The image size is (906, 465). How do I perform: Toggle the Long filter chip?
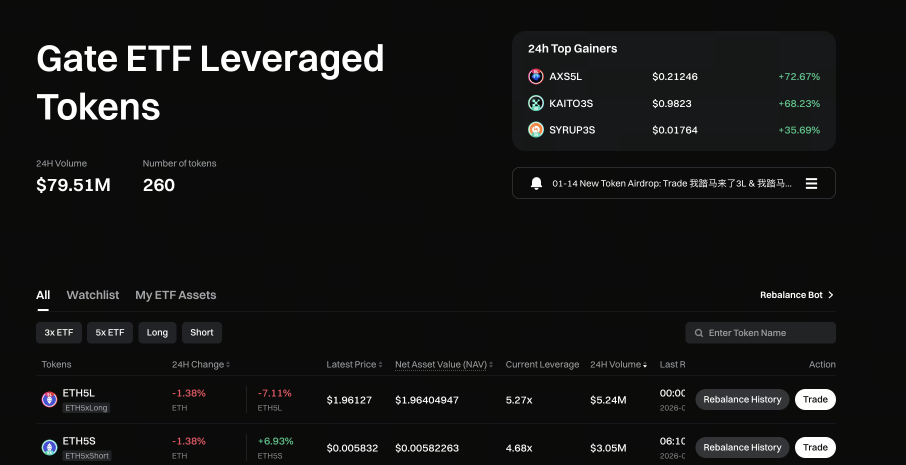(158, 333)
